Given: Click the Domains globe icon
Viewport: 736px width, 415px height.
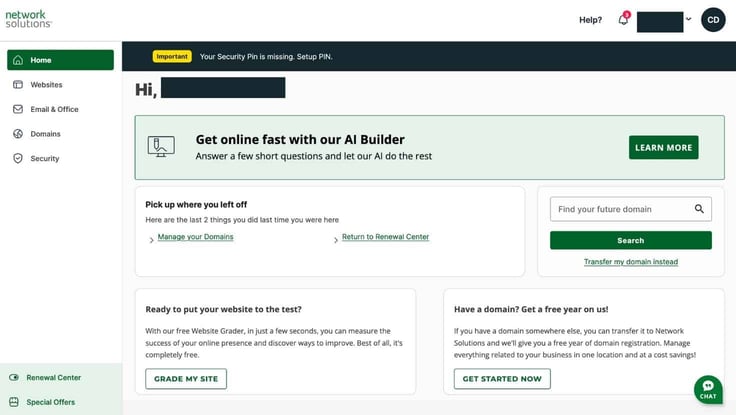Looking at the screenshot, I should (x=18, y=134).
